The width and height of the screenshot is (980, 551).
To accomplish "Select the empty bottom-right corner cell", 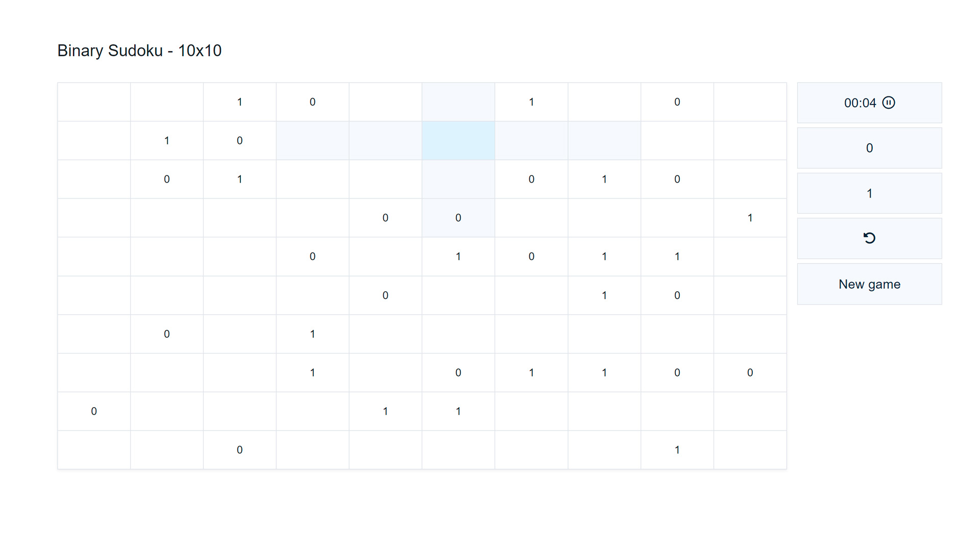I will (750, 449).
